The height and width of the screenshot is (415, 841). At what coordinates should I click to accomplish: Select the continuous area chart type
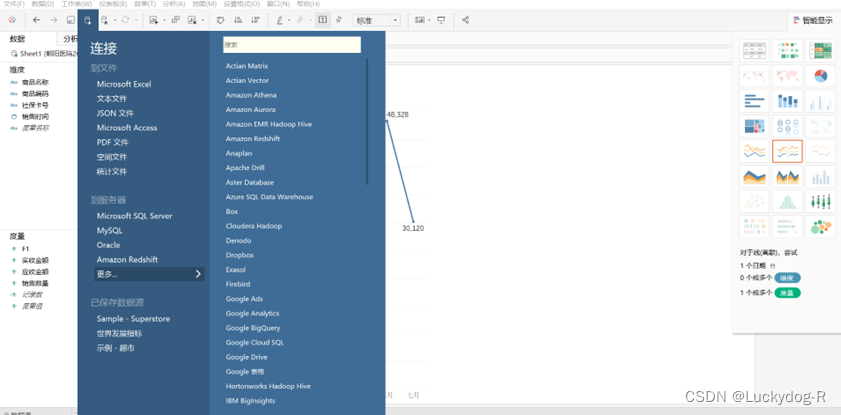(x=754, y=176)
